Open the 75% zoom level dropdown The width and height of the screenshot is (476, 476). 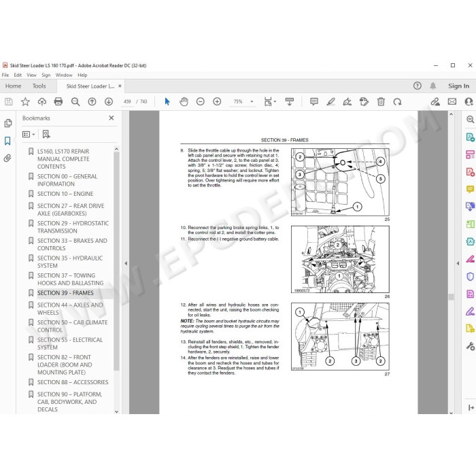(243, 101)
